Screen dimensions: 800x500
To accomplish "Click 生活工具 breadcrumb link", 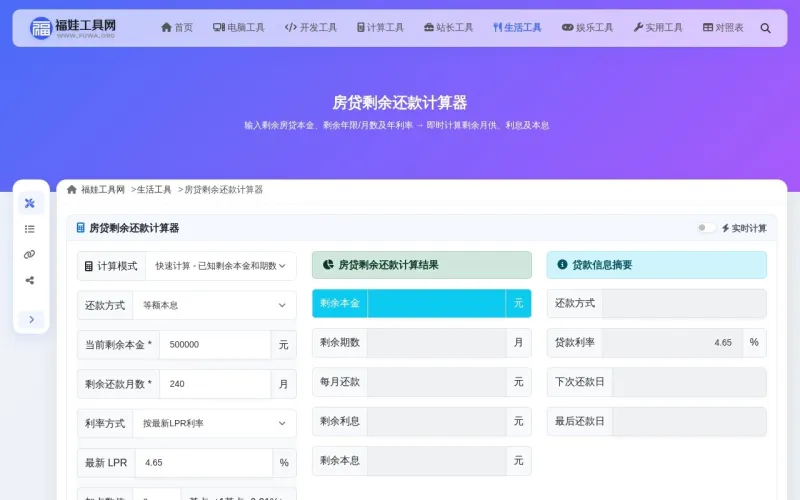I will pos(154,190).
